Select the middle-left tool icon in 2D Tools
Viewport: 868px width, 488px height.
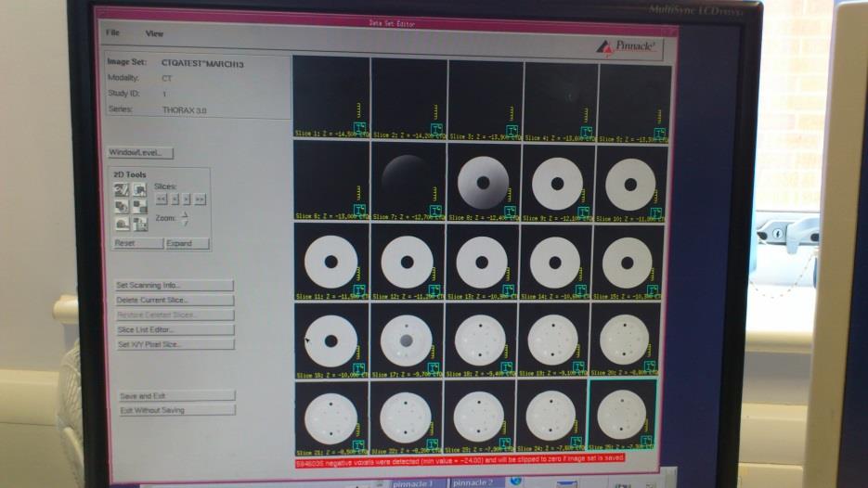(122, 208)
